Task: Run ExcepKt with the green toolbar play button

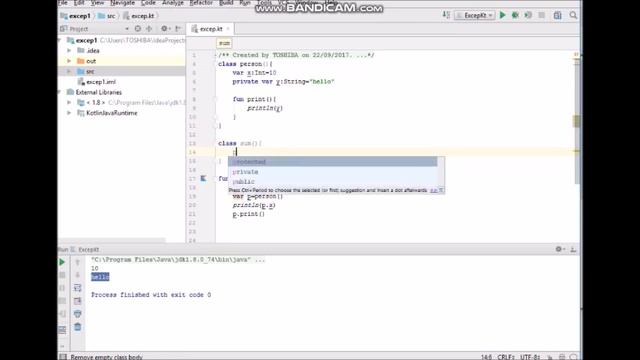Action: click(x=502, y=15)
